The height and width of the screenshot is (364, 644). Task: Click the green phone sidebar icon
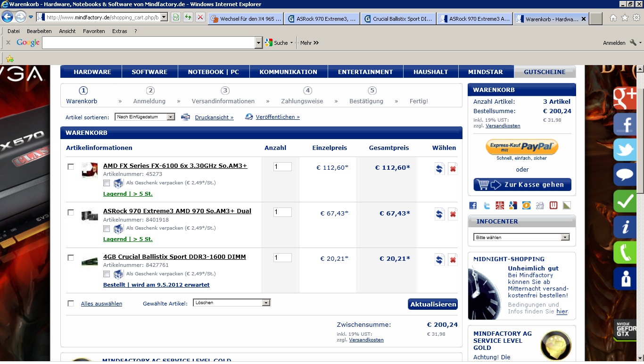pos(625,252)
